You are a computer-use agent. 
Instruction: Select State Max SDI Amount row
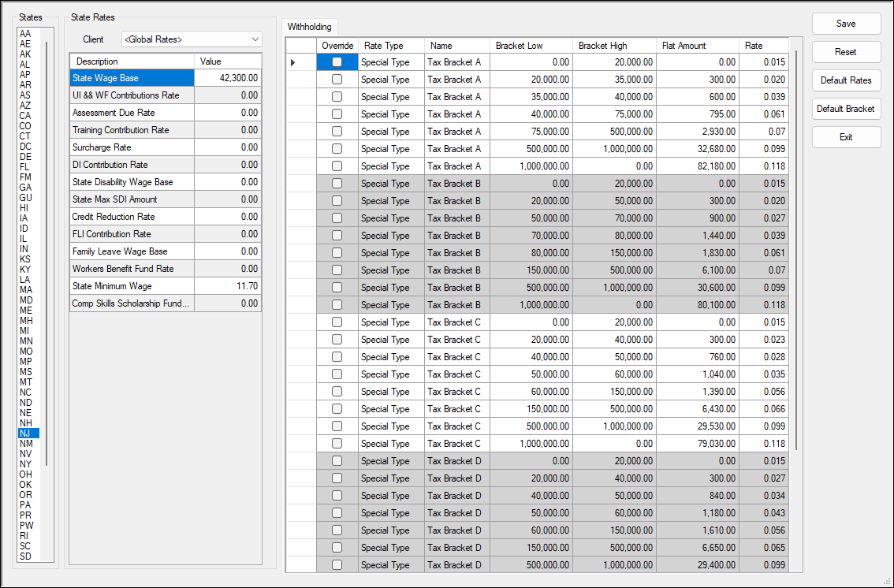coord(166,199)
